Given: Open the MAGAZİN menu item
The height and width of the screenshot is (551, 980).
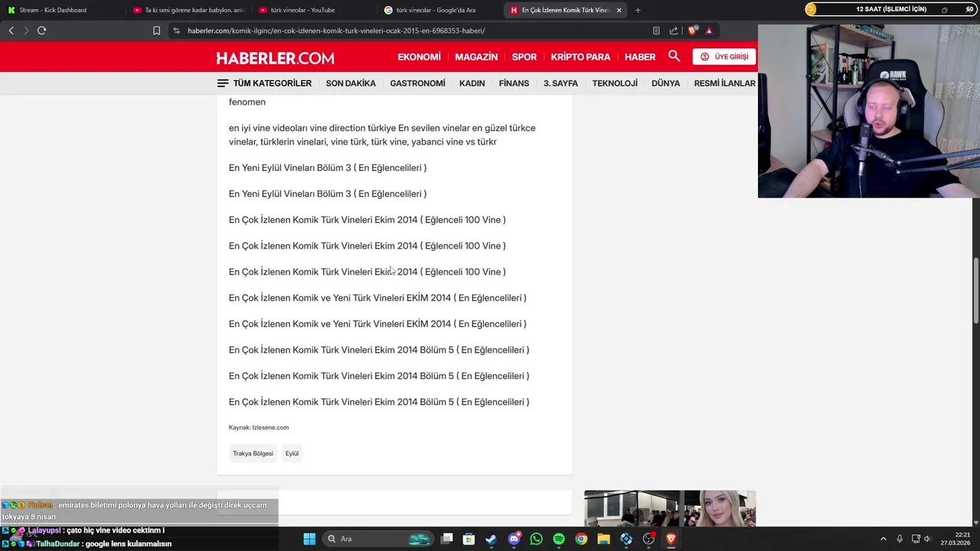Looking at the screenshot, I should tap(476, 57).
